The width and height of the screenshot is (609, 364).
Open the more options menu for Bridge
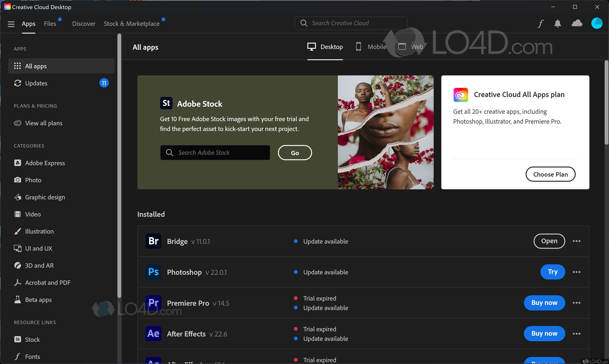[x=577, y=241]
